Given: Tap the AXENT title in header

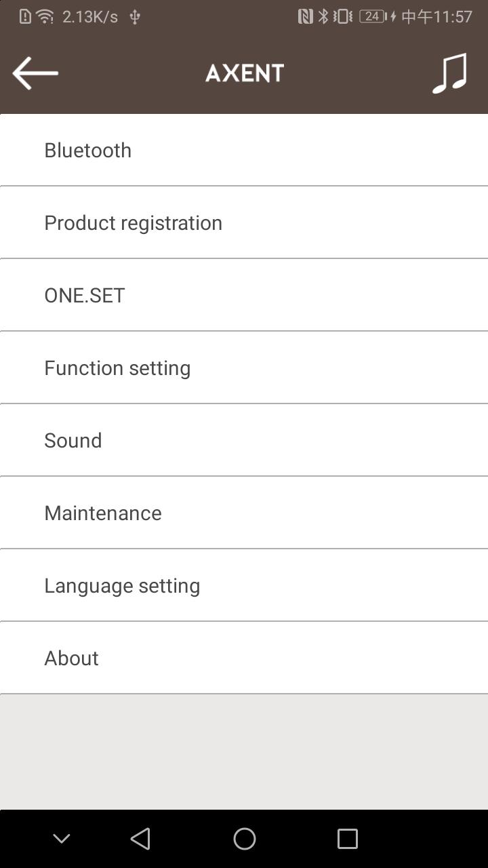Looking at the screenshot, I should tap(244, 73).
